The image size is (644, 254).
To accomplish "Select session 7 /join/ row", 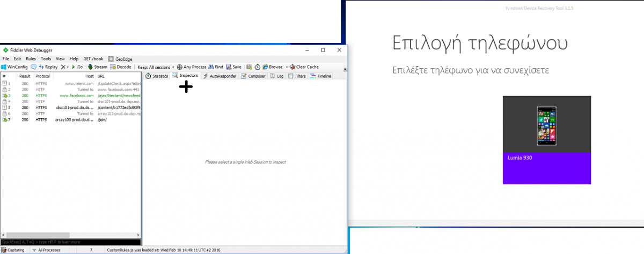I will [x=71, y=120].
